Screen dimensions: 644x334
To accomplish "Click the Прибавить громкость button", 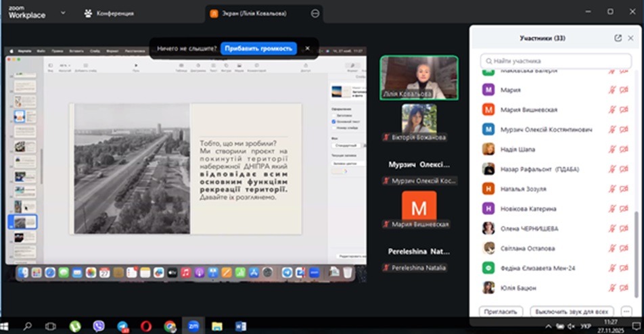I will [258, 49].
